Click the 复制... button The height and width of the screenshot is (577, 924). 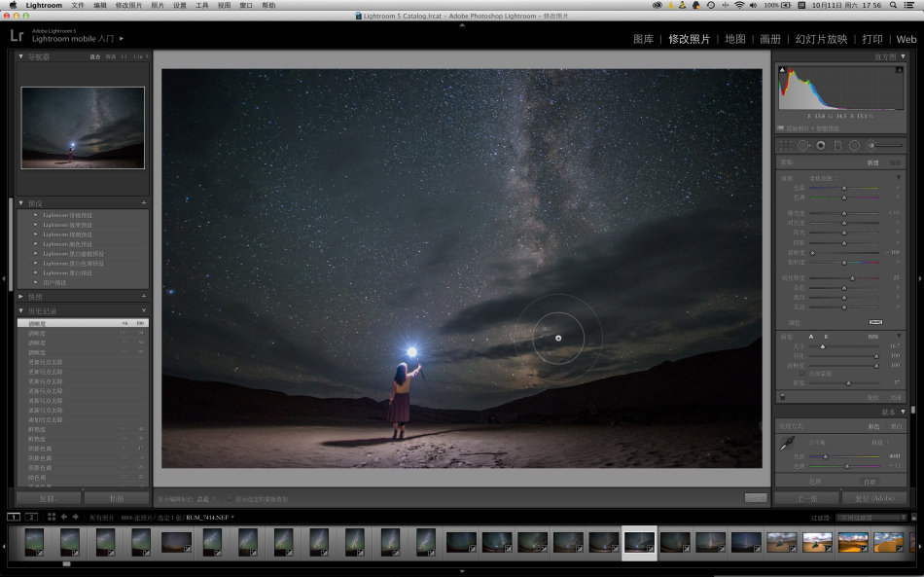tap(49, 498)
